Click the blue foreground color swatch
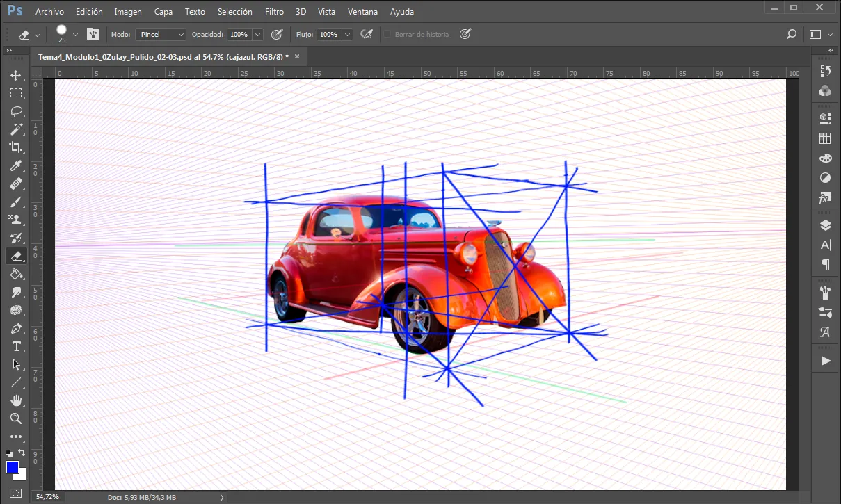The height and width of the screenshot is (504, 841). pos(13,467)
